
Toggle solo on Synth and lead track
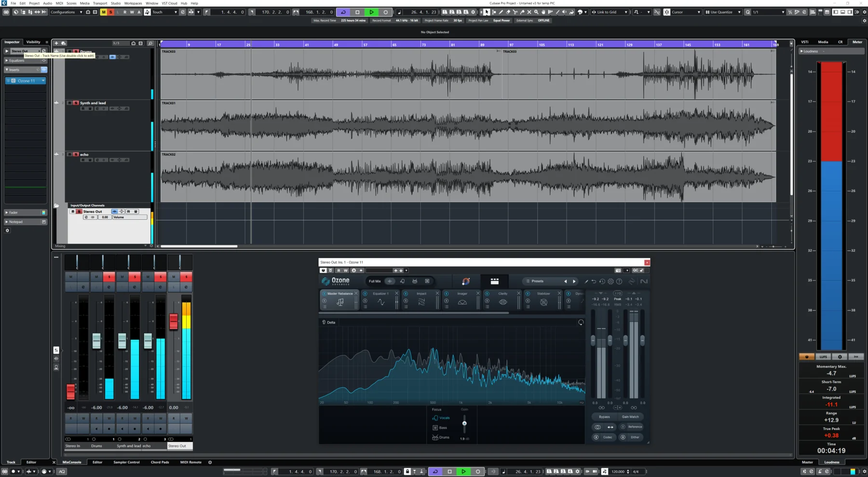[76, 103]
